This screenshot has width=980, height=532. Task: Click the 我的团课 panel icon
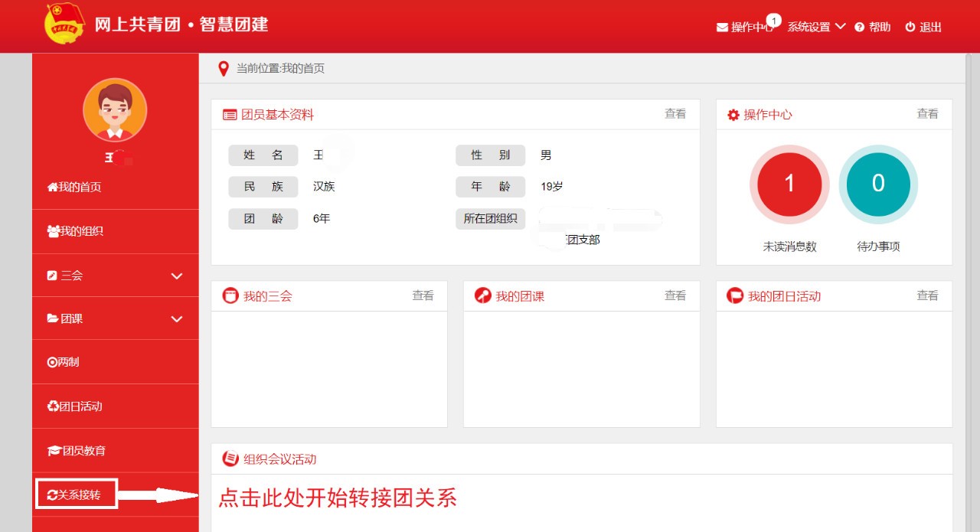(x=483, y=296)
